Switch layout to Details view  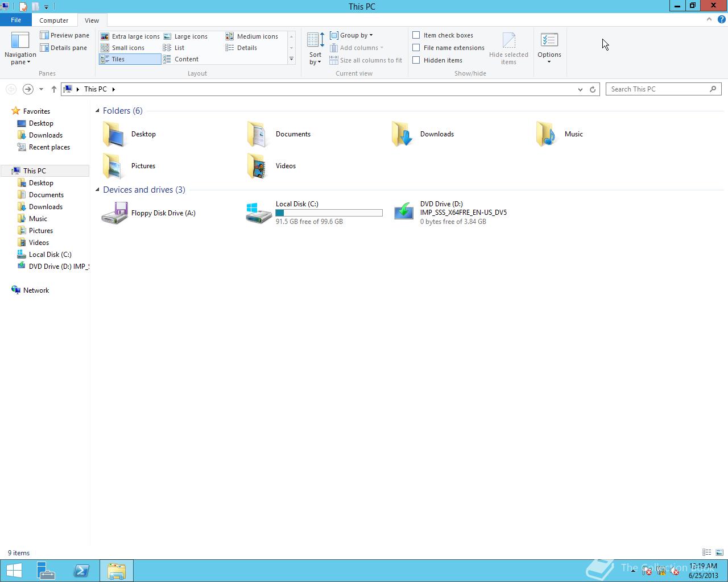[241, 48]
